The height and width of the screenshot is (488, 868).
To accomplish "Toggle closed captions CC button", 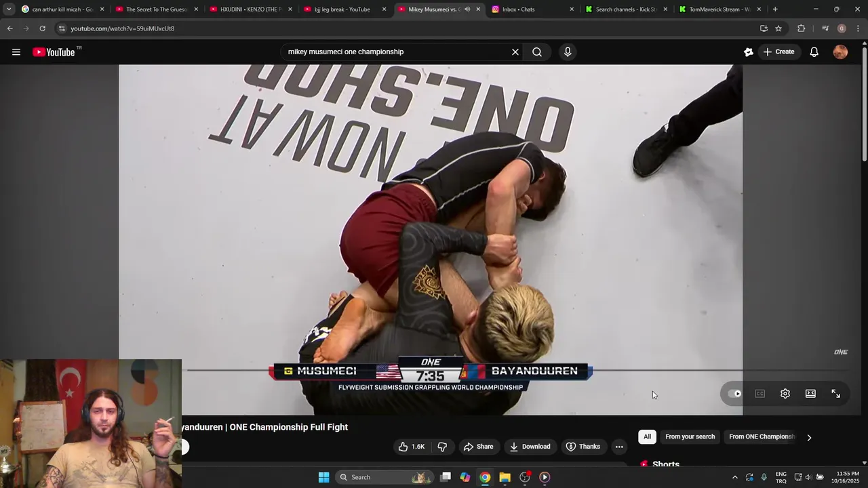I will (x=760, y=394).
